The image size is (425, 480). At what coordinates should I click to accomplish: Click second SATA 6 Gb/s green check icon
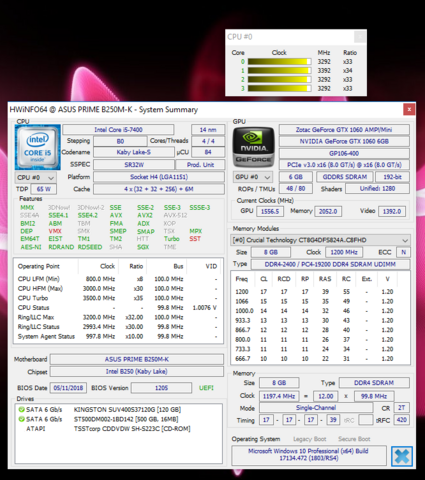click(22, 419)
